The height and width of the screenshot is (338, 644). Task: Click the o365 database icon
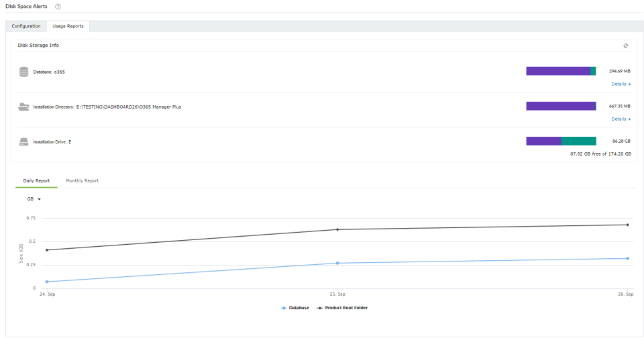pos(24,71)
